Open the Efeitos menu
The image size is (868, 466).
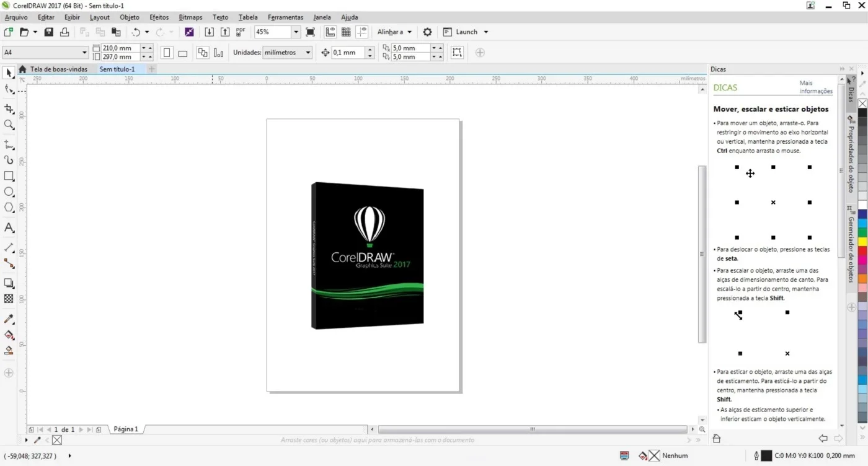pyautogui.click(x=159, y=17)
